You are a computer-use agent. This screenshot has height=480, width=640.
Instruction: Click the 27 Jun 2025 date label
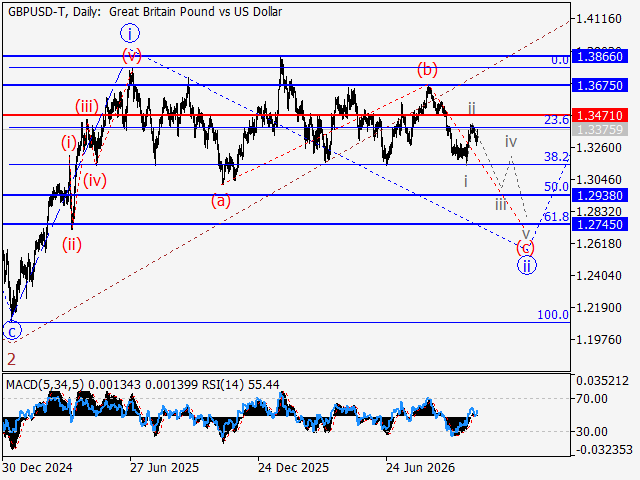pyautogui.click(x=164, y=467)
